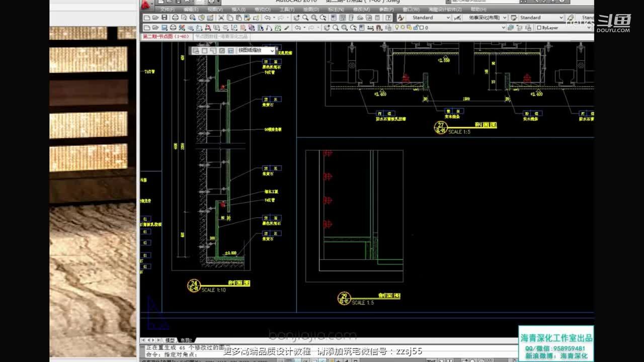Switch to the 第二期-节点图 (1-60) drawing tab

coord(166,37)
